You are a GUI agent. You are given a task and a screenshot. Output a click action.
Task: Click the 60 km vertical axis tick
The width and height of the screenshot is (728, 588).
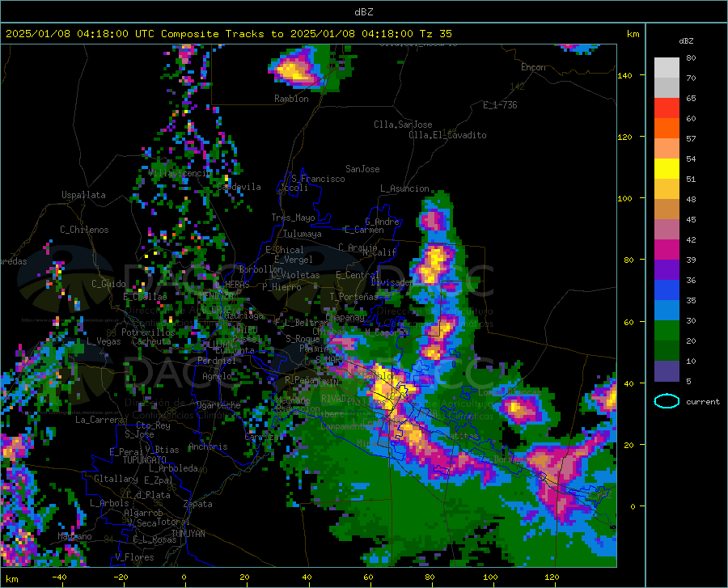pyautogui.click(x=629, y=322)
